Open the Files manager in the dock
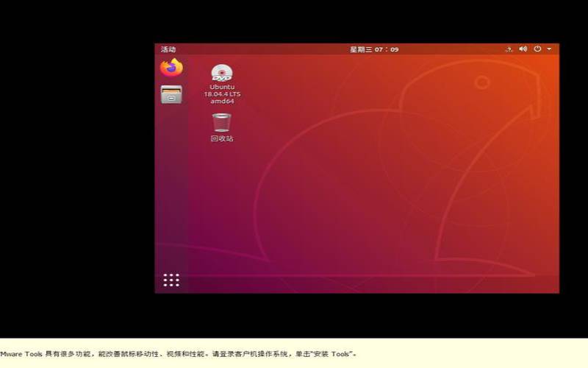The image size is (588, 368). (x=171, y=94)
